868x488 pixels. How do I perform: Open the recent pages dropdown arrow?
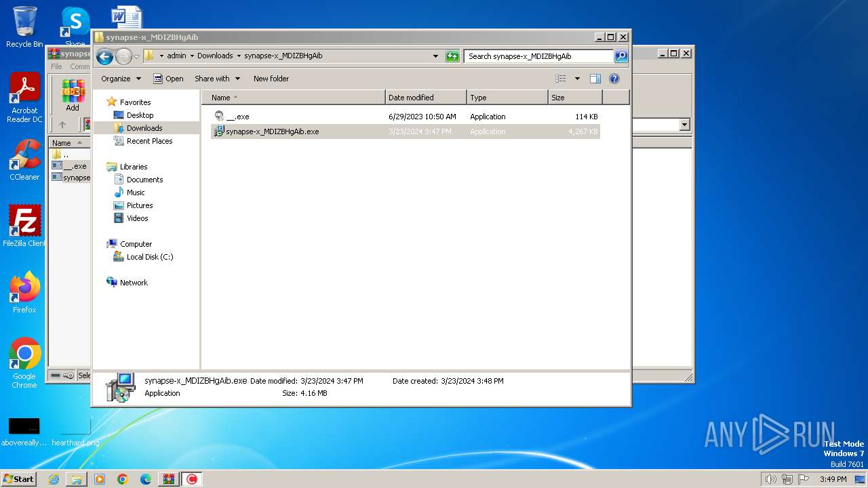pyautogui.click(x=136, y=57)
